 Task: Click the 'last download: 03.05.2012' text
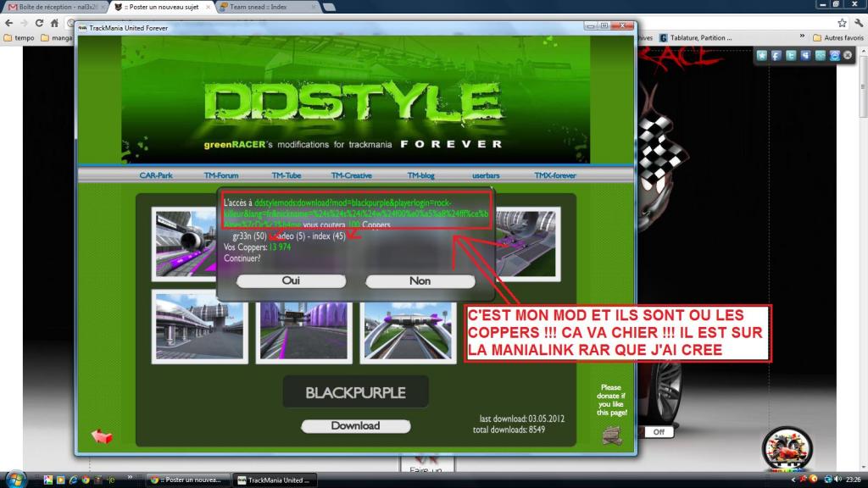tap(522, 419)
